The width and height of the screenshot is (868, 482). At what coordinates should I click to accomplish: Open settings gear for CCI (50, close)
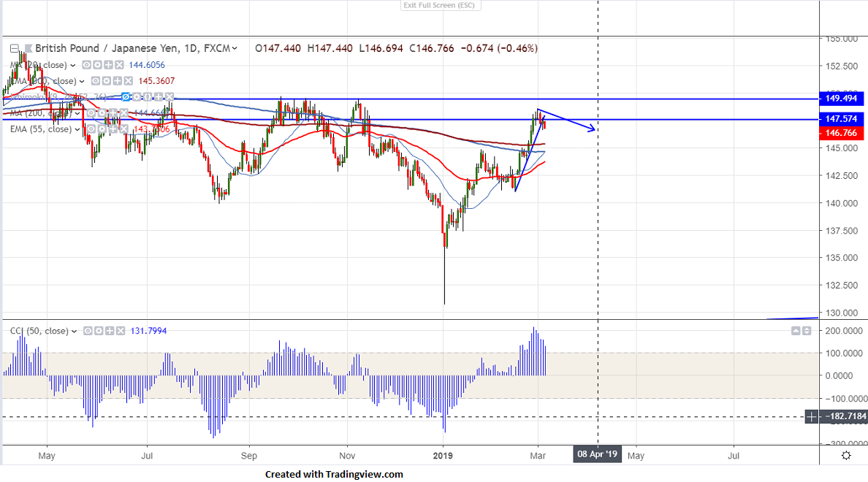pos(99,331)
